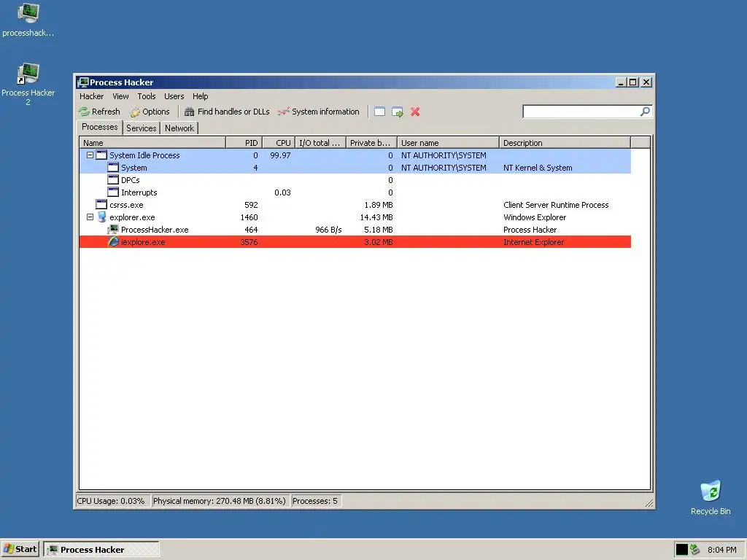Image resolution: width=747 pixels, height=560 pixels.
Task: Open the Hacker menu
Action: coord(91,96)
